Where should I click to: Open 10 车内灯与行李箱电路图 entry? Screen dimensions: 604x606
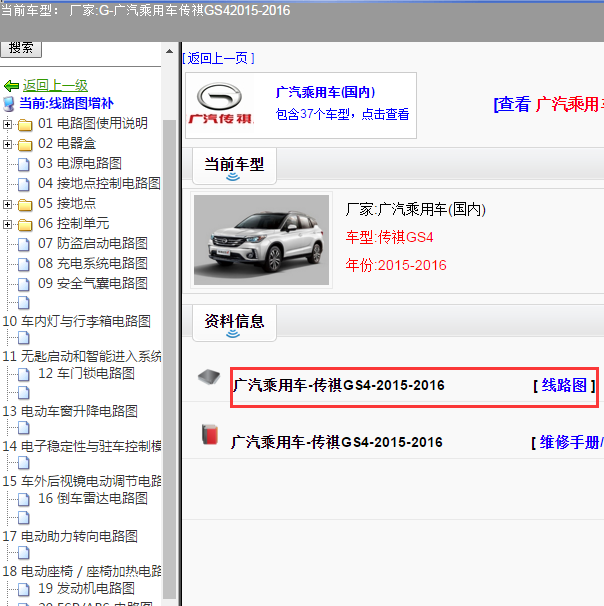77,322
